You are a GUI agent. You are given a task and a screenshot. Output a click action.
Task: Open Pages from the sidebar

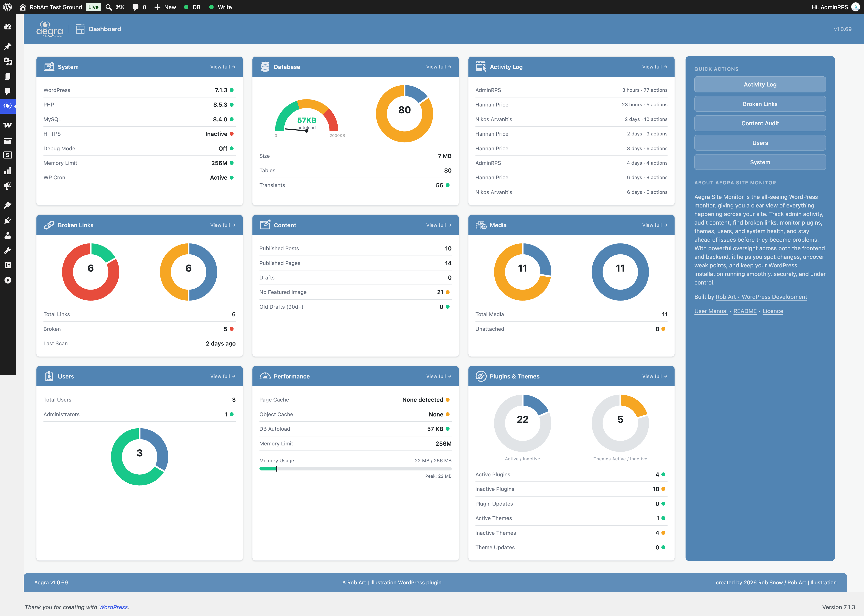[8, 76]
